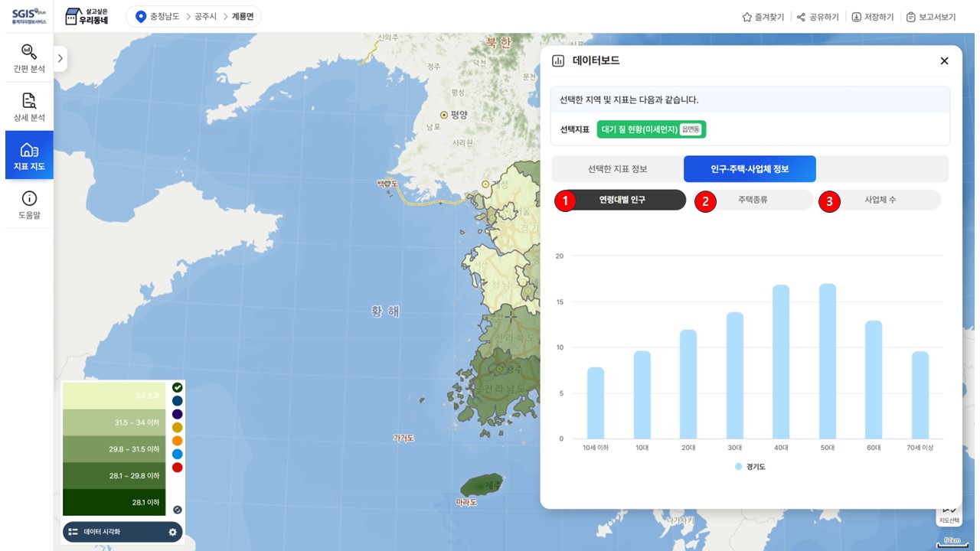Toggle the legend reverse-color icon
Image resolution: width=980 pixels, height=551 pixels.
click(178, 509)
